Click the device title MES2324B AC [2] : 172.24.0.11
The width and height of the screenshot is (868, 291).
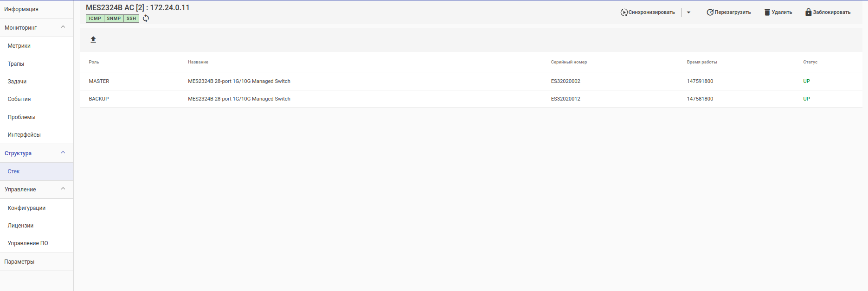point(138,7)
